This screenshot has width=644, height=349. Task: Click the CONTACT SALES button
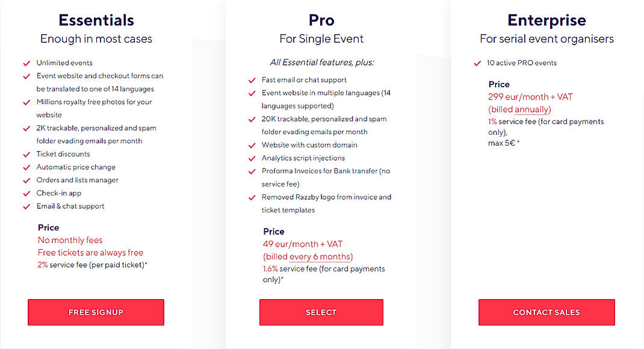[x=546, y=312]
